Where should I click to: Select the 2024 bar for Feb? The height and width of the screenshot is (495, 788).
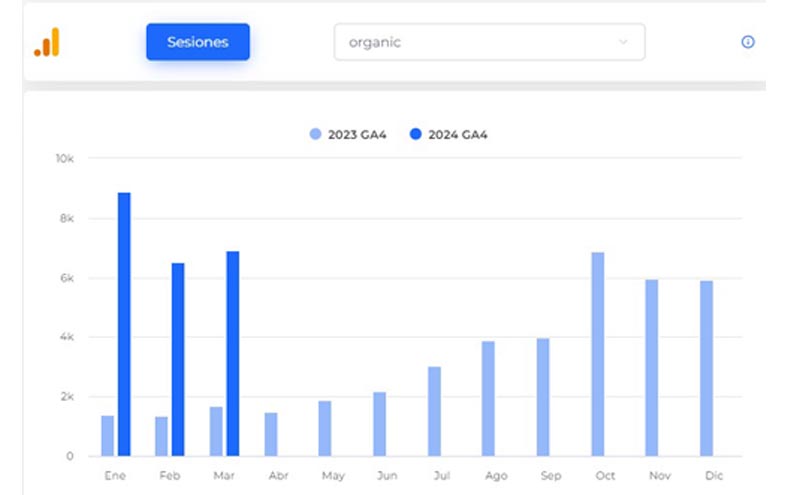tap(178, 359)
